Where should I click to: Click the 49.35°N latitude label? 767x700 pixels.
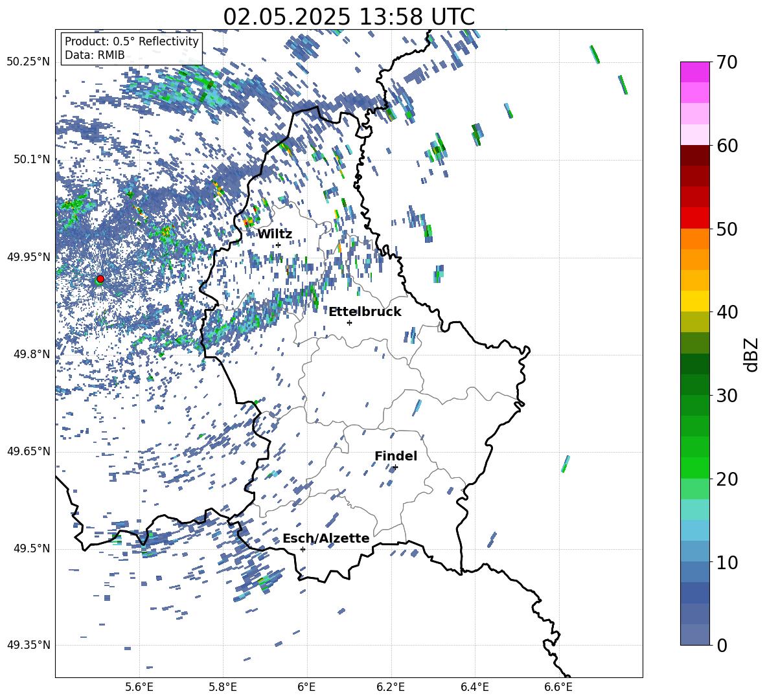tap(29, 645)
